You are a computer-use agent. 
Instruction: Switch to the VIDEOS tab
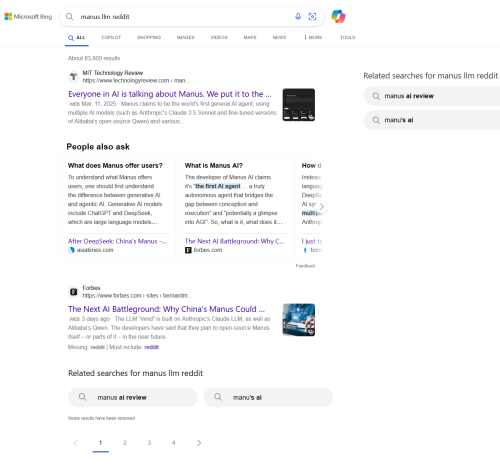tap(219, 37)
